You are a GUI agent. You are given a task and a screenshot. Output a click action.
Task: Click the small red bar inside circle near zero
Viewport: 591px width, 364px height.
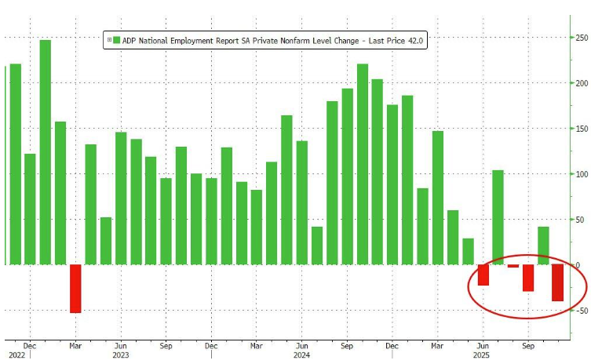click(x=513, y=267)
